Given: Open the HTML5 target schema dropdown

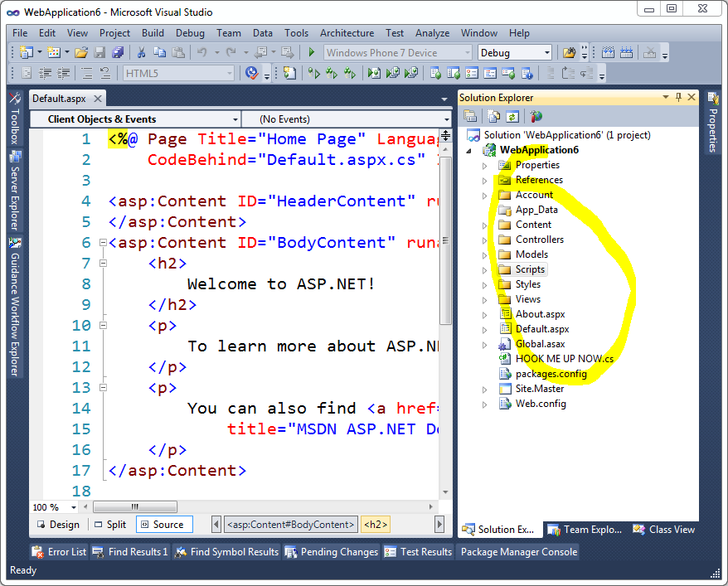Looking at the screenshot, I should click(x=230, y=73).
